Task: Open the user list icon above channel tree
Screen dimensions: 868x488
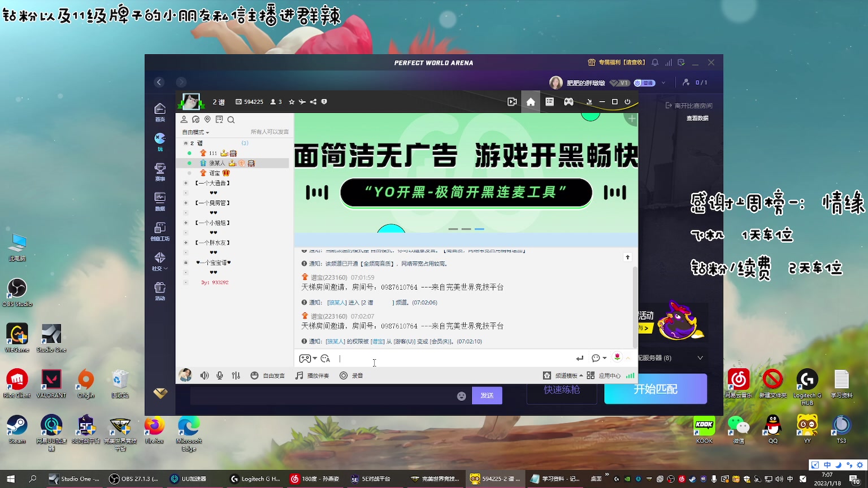Action: click(184, 120)
